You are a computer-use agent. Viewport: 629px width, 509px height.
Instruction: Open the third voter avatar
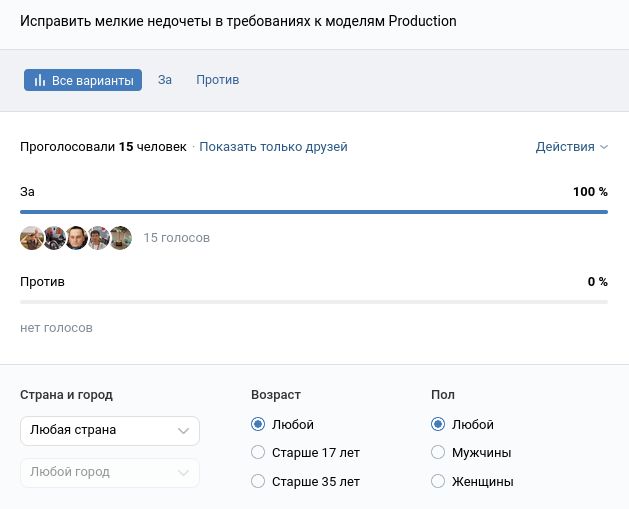coord(76,238)
